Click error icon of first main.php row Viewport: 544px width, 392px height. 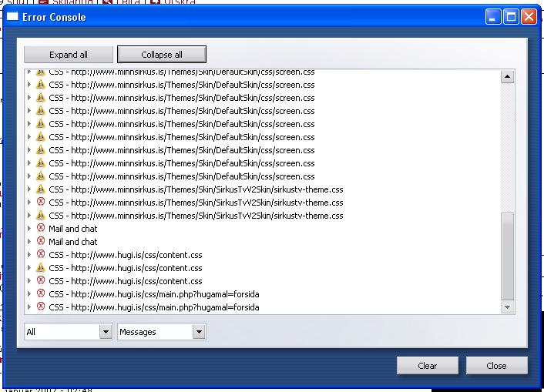point(41,293)
